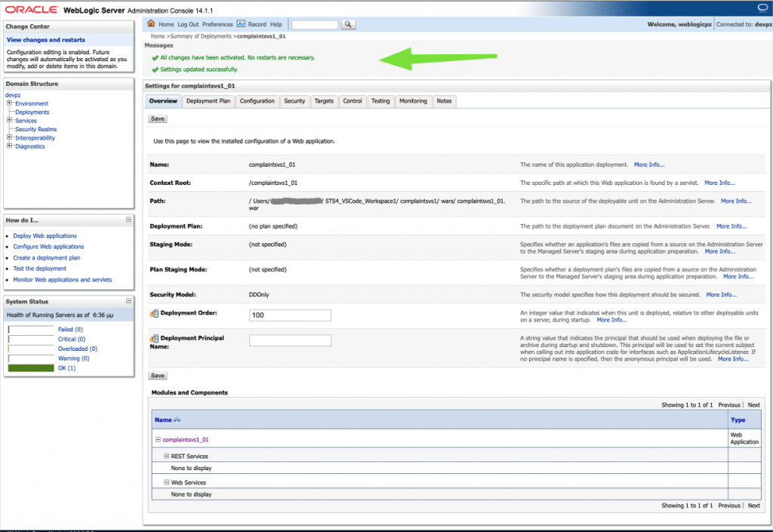
Task: Click View changes and restarts
Action: (46, 40)
